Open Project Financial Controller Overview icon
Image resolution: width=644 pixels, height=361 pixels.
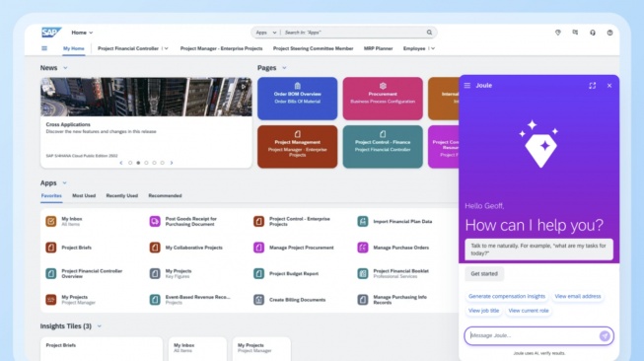[51, 273]
